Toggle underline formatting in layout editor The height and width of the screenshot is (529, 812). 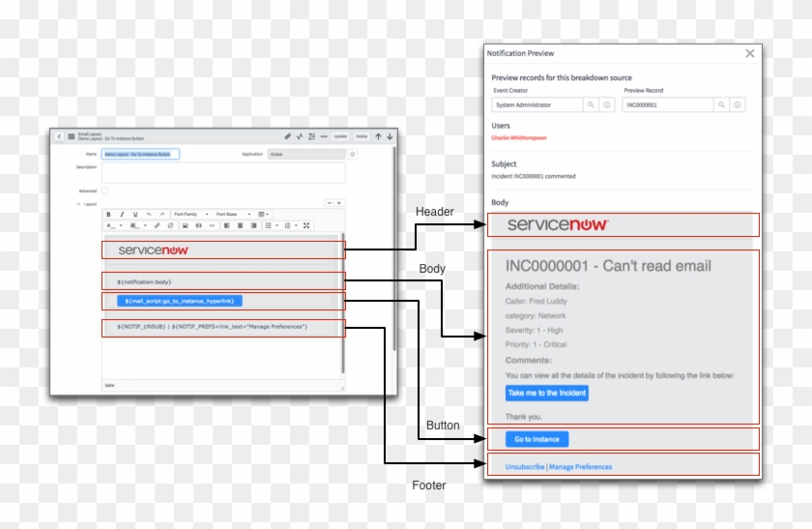135,214
